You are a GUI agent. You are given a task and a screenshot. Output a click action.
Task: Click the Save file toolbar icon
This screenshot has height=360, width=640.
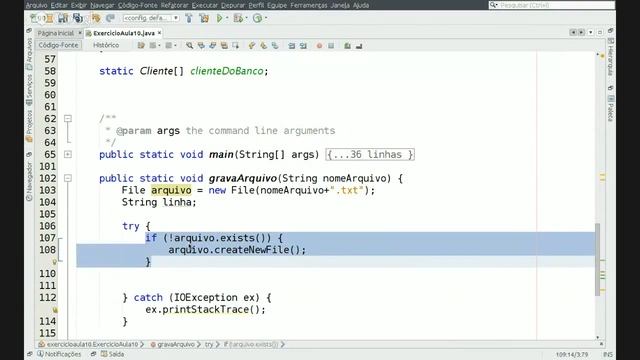coord(63,18)
